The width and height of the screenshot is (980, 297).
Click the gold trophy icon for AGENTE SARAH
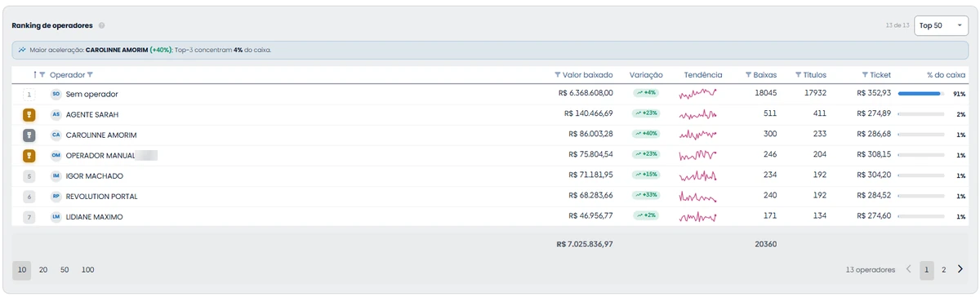tap(29, 114)
